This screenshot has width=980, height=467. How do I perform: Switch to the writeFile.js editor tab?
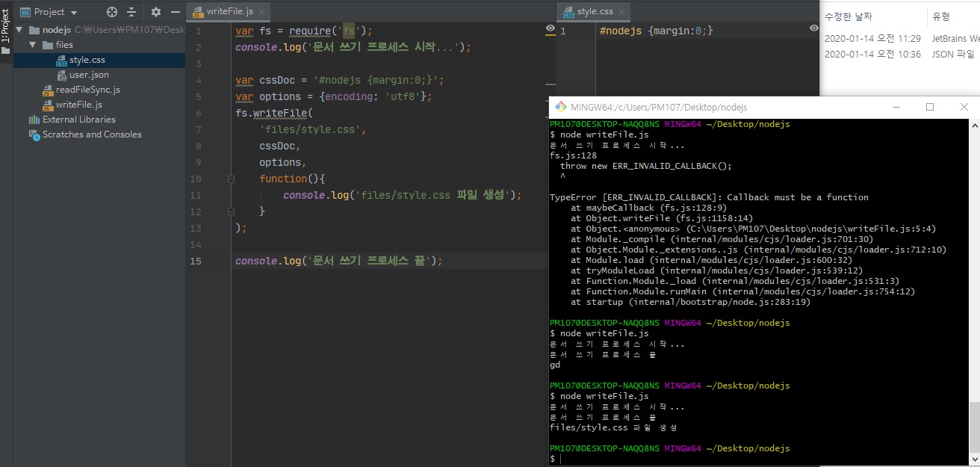pyautogui.click(x=228, y=12)
